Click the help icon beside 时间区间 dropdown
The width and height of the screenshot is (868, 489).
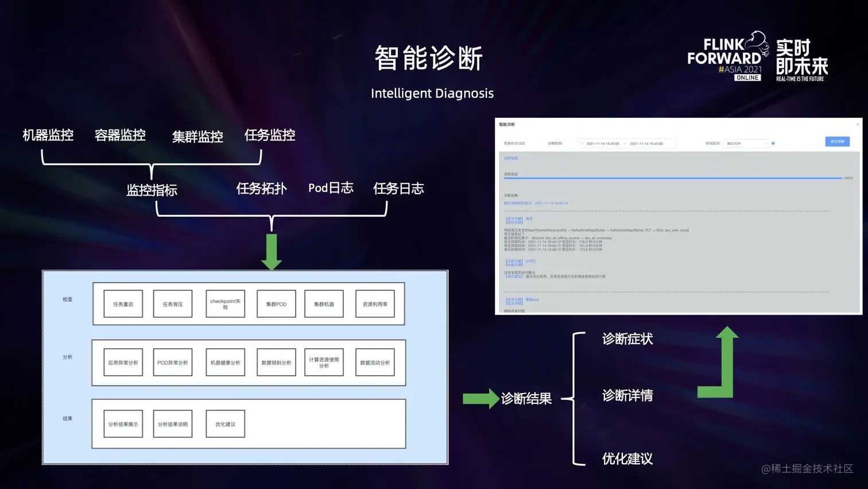click(773, 143)
